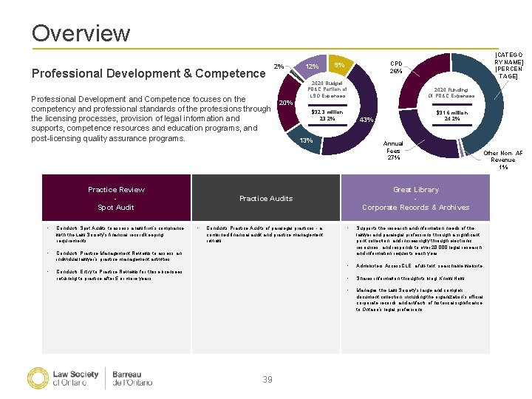Click the "2%" data label on the budget chart
Screen dimensions: 532x399
[x=279, y=66]
